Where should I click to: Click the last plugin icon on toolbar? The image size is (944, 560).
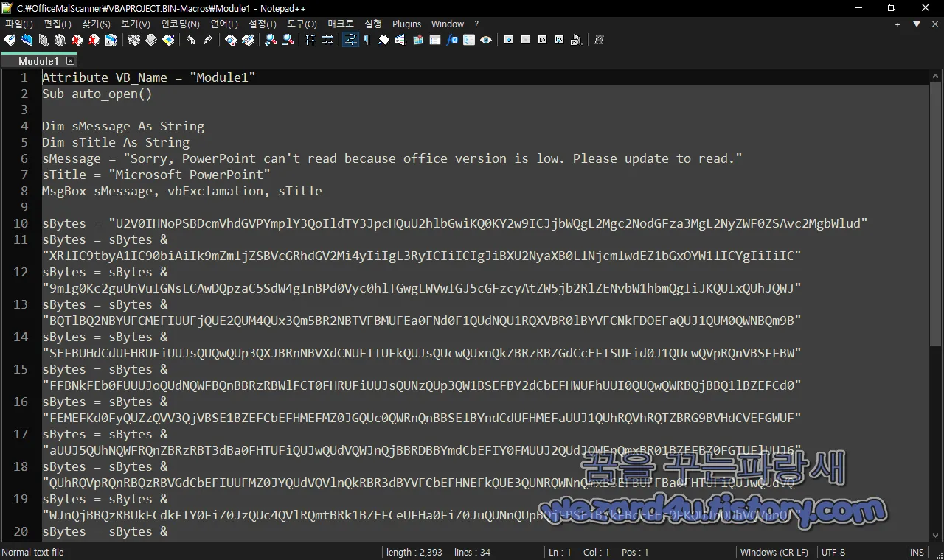pos(599,40)
